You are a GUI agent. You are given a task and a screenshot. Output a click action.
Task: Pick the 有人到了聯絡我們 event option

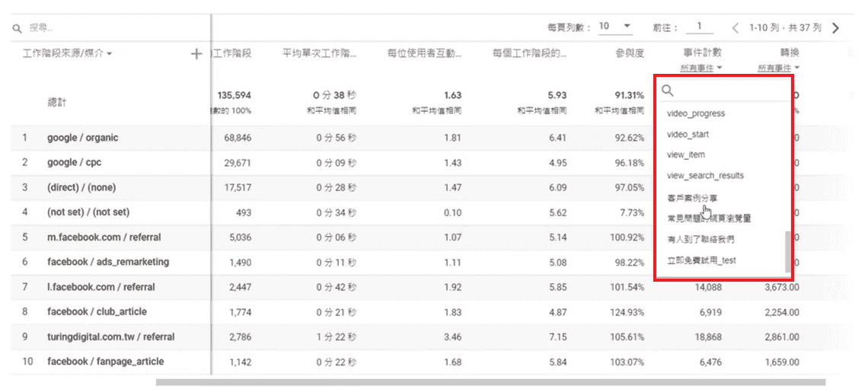700,240
